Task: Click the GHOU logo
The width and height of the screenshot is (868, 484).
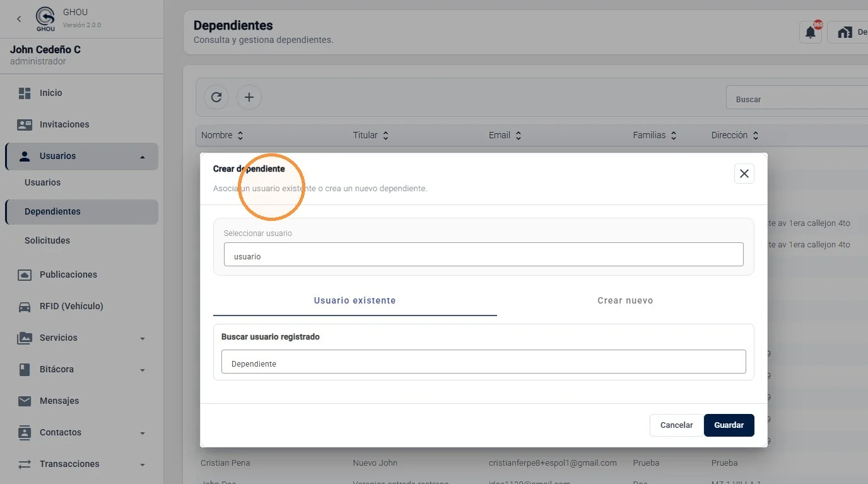Action: (46, 19)
